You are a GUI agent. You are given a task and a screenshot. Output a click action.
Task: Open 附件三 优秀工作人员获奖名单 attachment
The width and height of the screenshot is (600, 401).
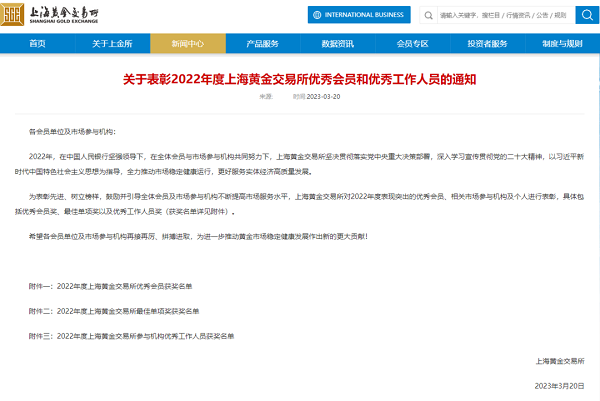pyautogui.click(x=131, y=336)
